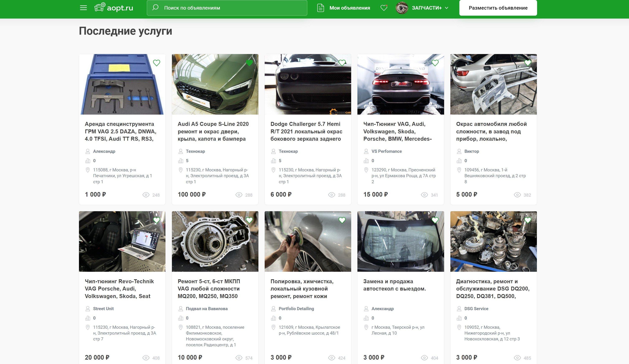
Task: Open DSG gearbox parts thumbnail
Action: click(493, 241)
